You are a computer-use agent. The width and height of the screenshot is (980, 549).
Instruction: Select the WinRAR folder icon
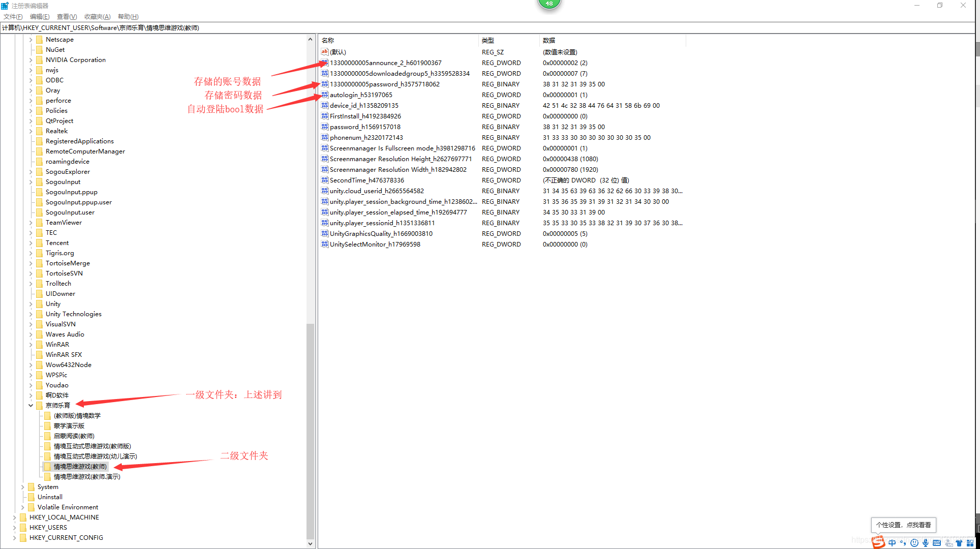(x=40, y=345)
